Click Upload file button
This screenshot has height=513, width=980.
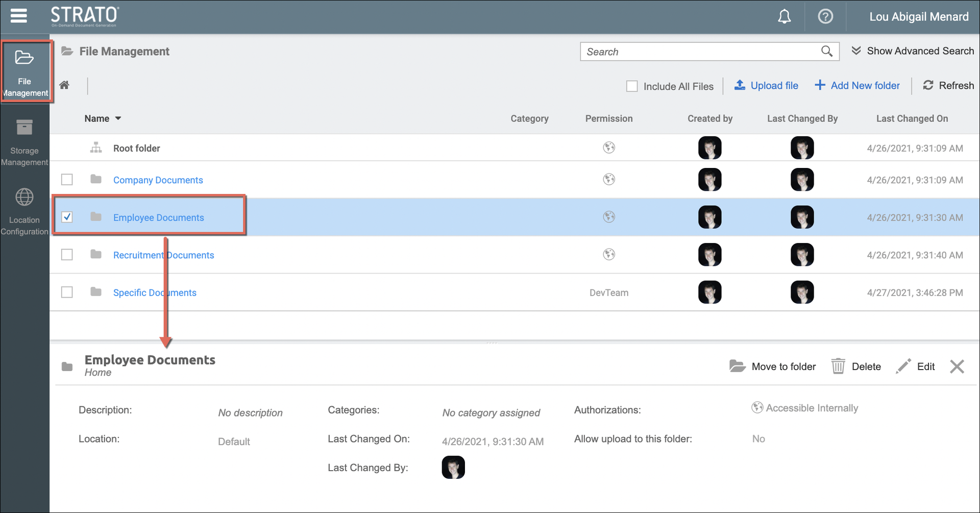(766, 86)
